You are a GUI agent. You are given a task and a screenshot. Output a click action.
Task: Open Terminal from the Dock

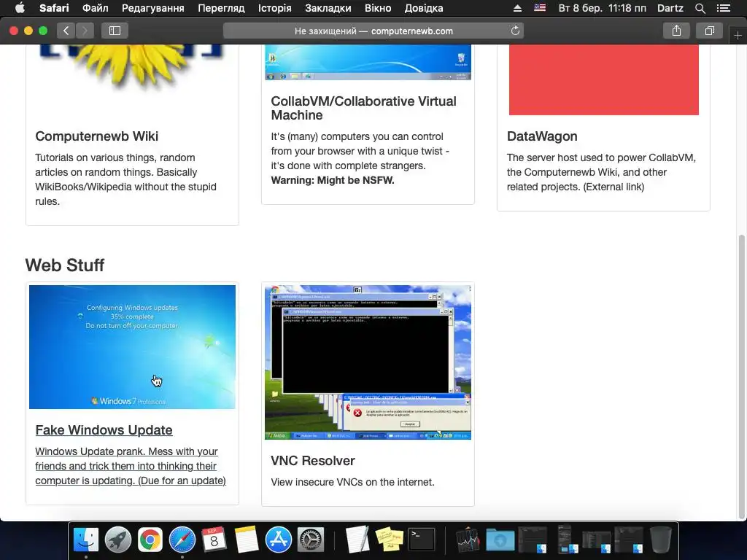point(422,540)
